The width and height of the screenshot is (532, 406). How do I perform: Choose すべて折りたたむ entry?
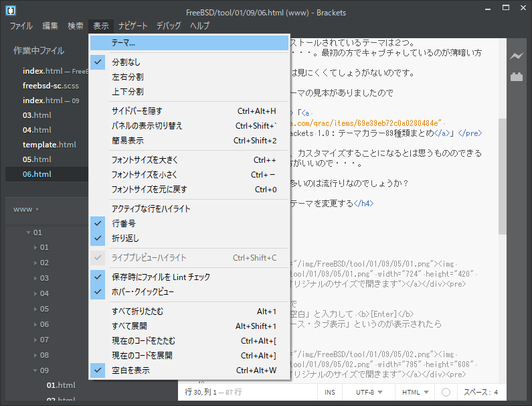pyautogui.click(x=189, y=312)
